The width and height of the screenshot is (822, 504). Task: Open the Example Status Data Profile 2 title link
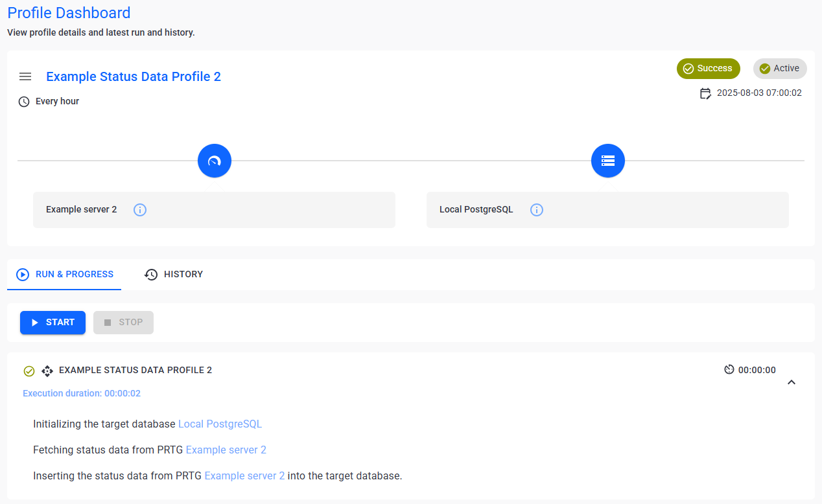[134, 76]
